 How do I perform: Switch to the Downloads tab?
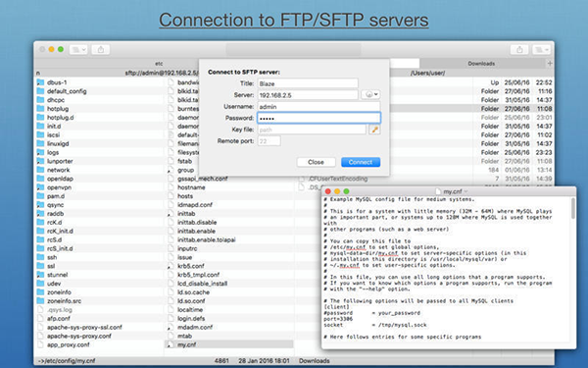click(481, 64)
